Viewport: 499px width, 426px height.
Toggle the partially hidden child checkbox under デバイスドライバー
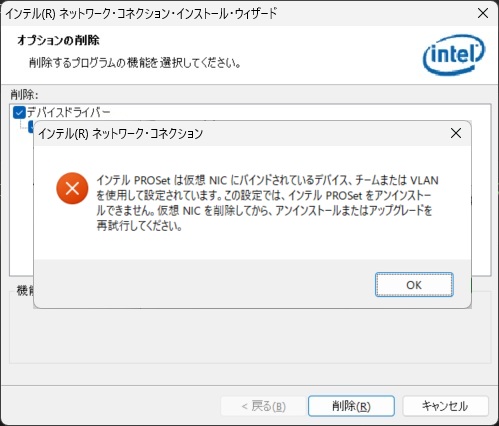(31, 127)
